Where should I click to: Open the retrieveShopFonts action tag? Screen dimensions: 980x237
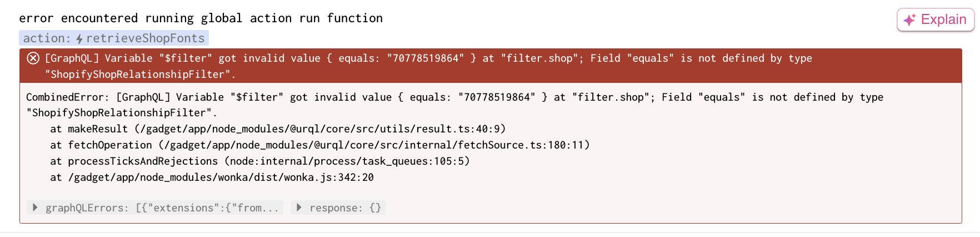(x=145, y=38)
